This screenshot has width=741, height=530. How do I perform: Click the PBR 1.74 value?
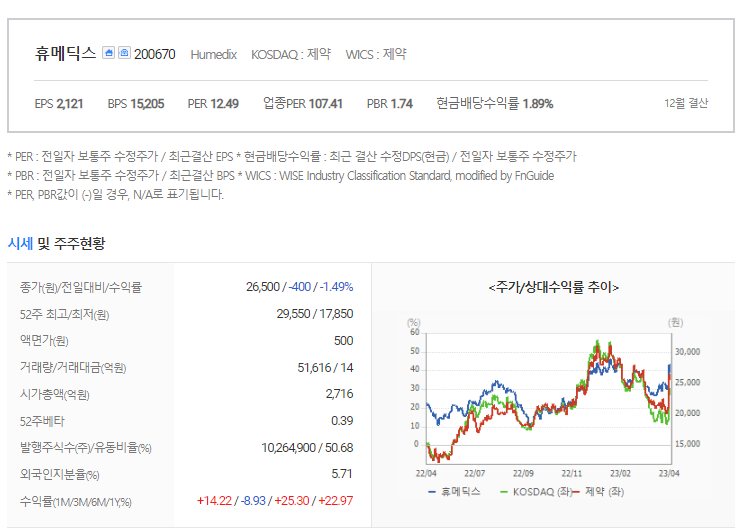pyautogui.click(x=390, y=103)
